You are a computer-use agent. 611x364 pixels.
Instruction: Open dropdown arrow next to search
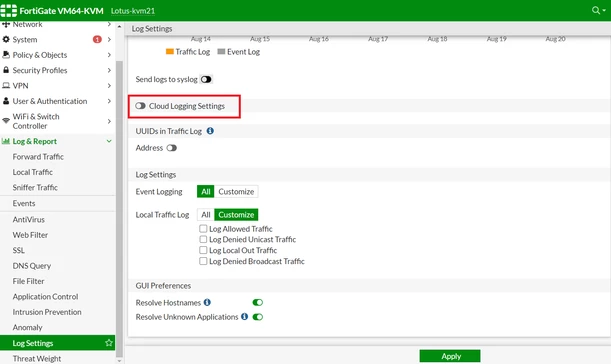tap(604, 11)
